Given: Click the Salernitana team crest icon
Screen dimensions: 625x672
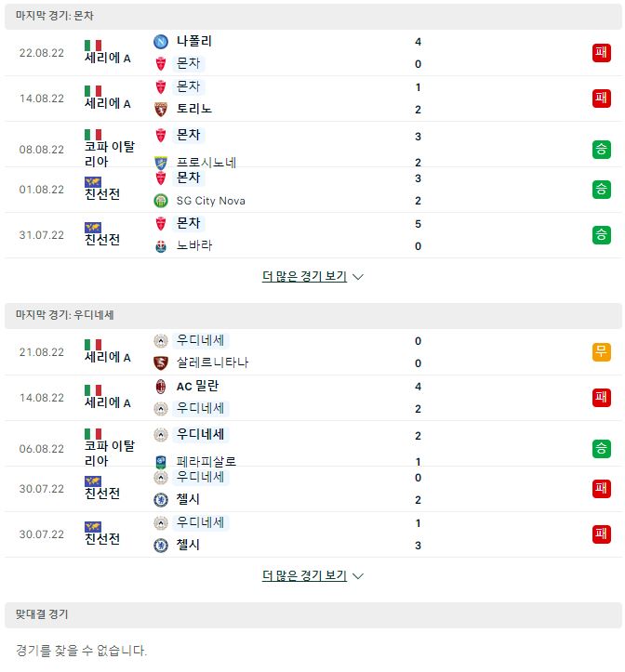Looking at the screenshot, I should (x=160, y=363).
